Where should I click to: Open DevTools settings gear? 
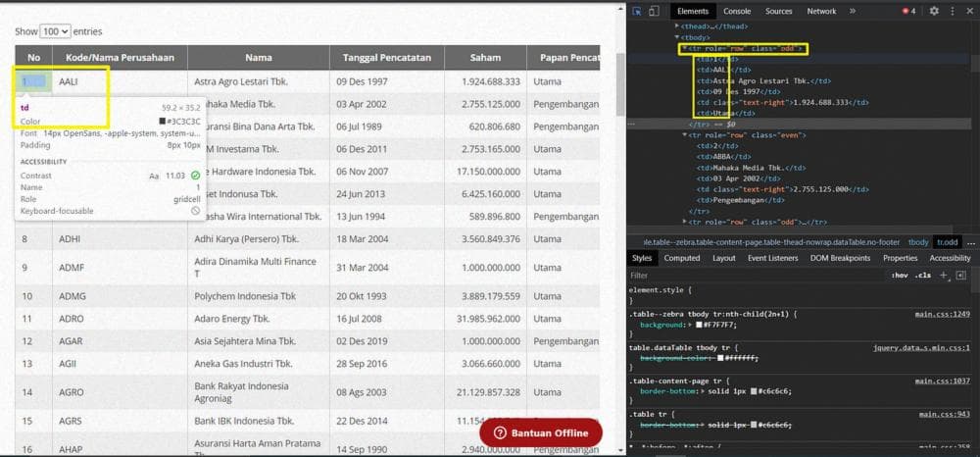pyautogui.click(x=934, y=11)
